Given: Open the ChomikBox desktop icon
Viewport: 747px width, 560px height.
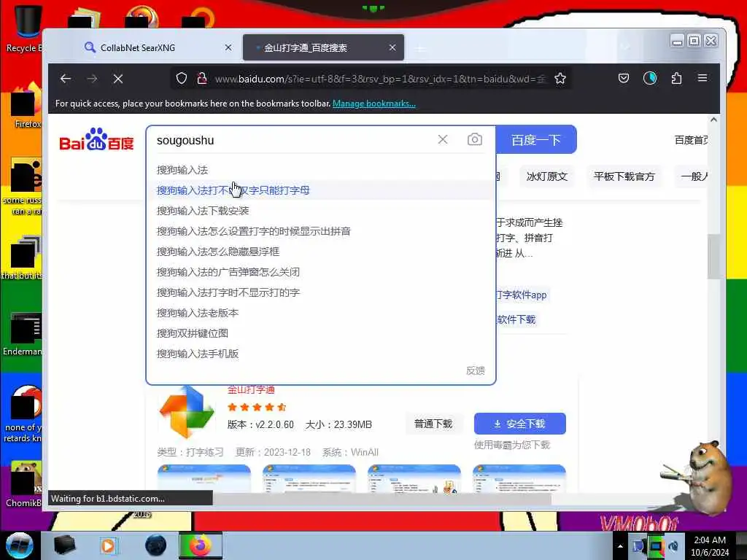Looking at the screenshot, I should [24, 483].
